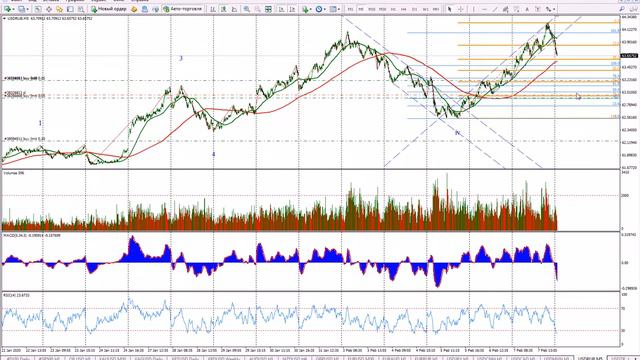This screenshot has height=360, width=640.
Task: Click the current price tag 63.65752
Action: click(x=629, y=56)
